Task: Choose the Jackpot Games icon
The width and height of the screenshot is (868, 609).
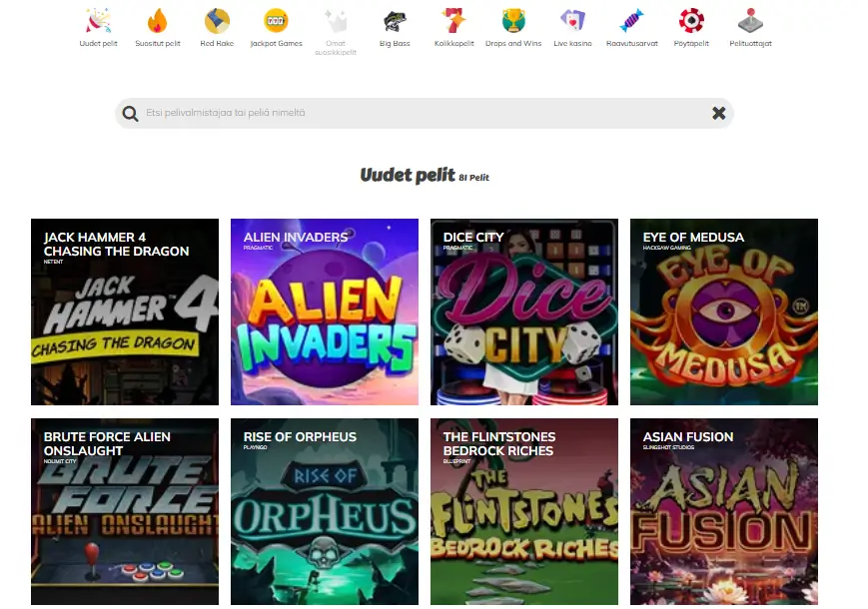Action: tap(277, 21)
